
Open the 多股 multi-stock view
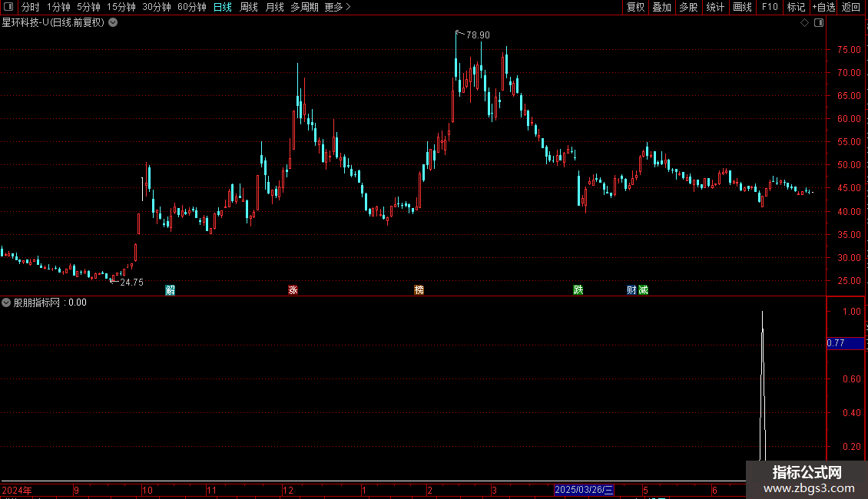[688, 7]
